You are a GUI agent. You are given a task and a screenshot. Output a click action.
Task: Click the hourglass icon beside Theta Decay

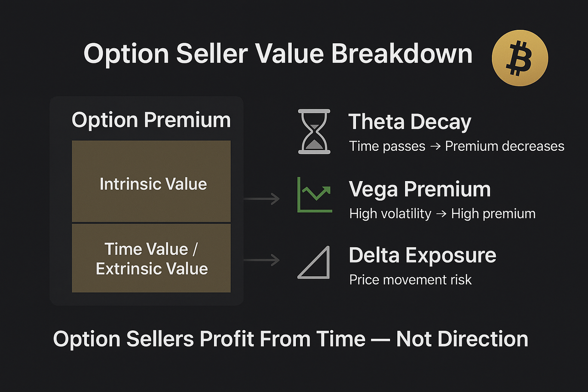(x=314, y=131)
